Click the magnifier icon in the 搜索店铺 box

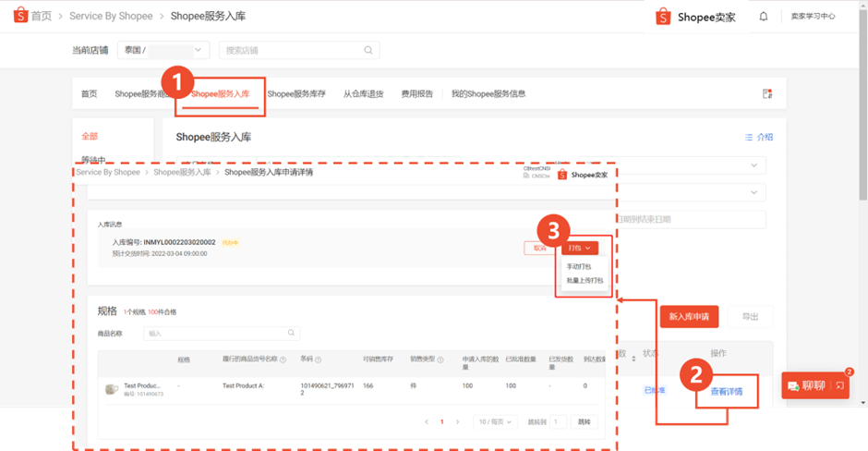[368, 51]
